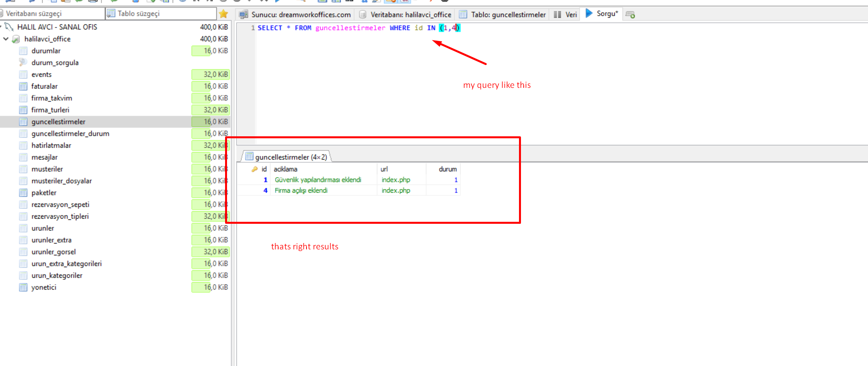Click the paketler table icon

coord(23,193)
